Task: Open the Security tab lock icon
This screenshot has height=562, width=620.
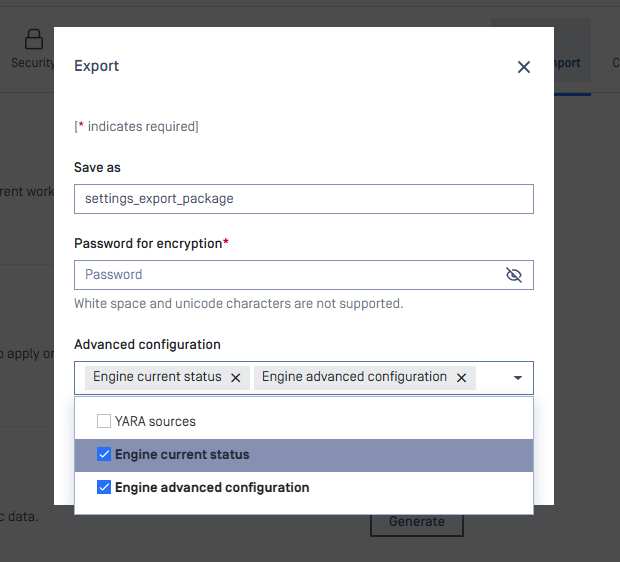Action: point(34,39)
